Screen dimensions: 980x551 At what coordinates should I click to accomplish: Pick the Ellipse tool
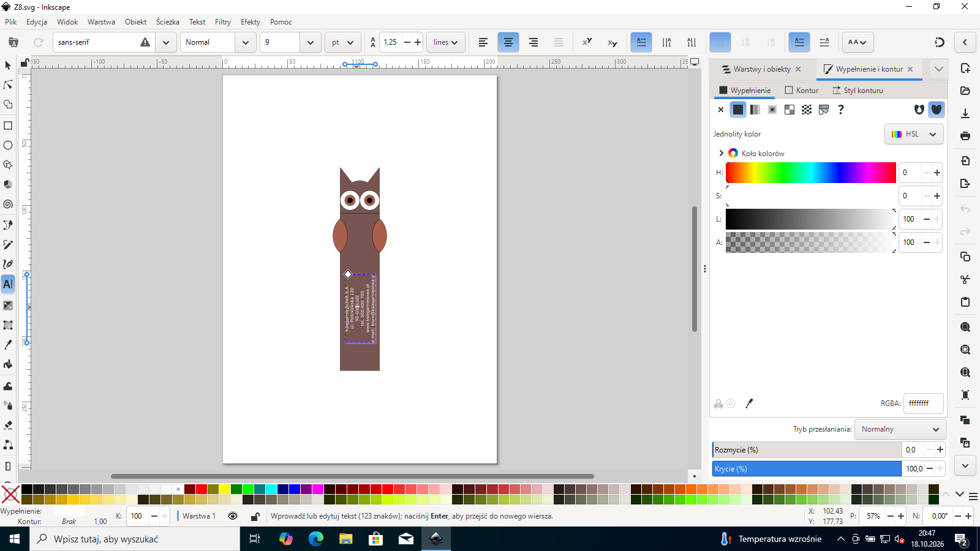pyautogui.click(x=8, y=145)
